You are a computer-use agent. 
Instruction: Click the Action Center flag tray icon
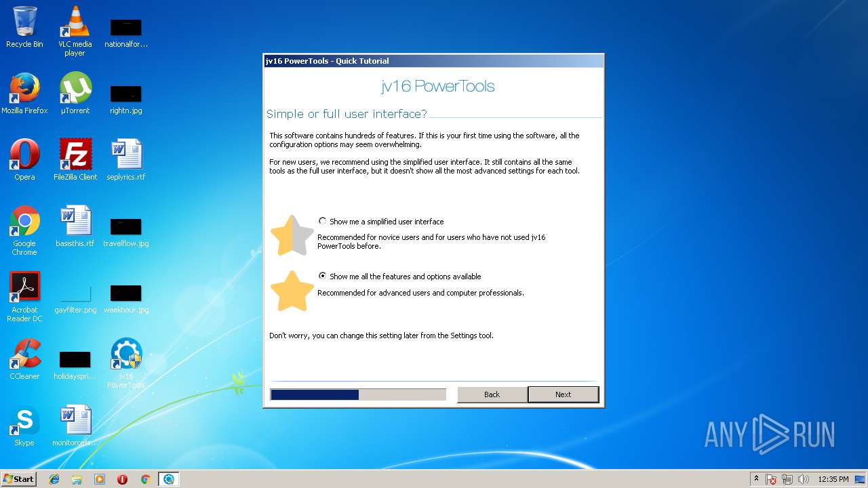[x=772, y=479]
